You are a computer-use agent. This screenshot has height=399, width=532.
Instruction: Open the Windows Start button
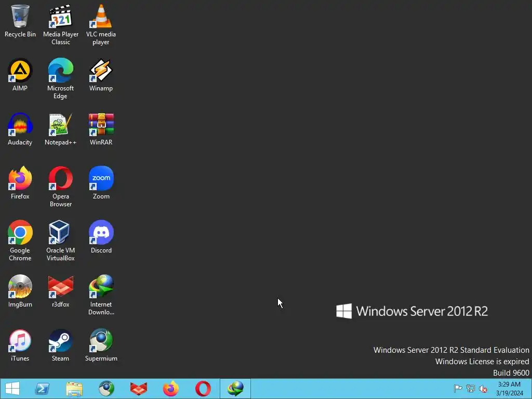tap(12, 389)
